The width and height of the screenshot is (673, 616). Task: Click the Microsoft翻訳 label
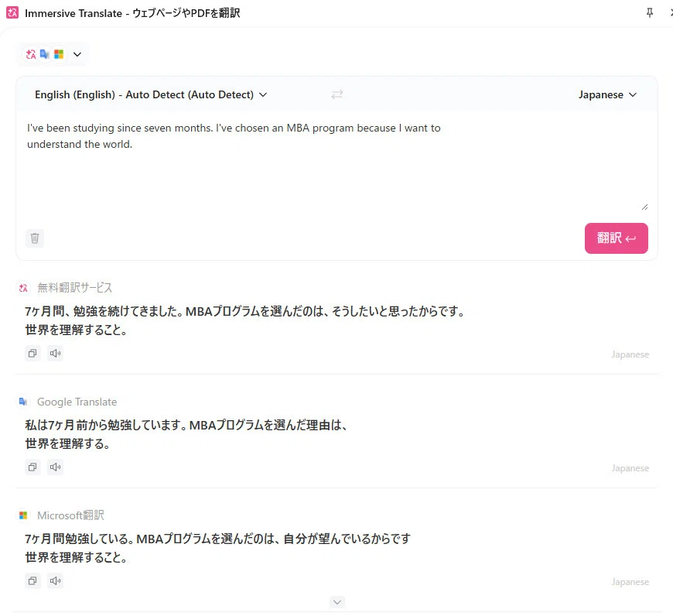click(x=71, y=515)
